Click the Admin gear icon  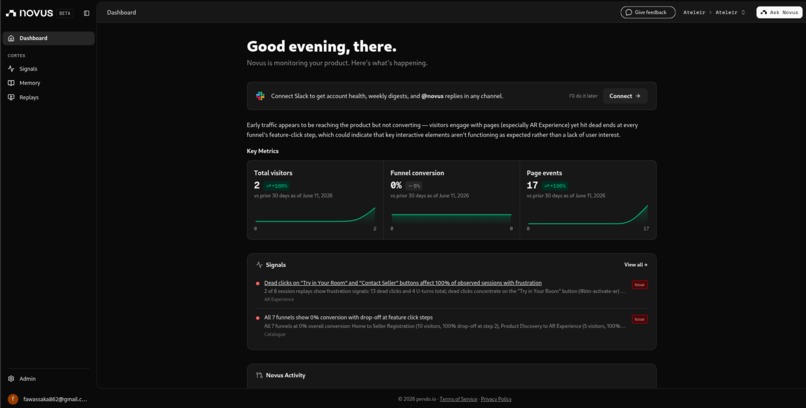pyautogui.click(x=11, y=379)
